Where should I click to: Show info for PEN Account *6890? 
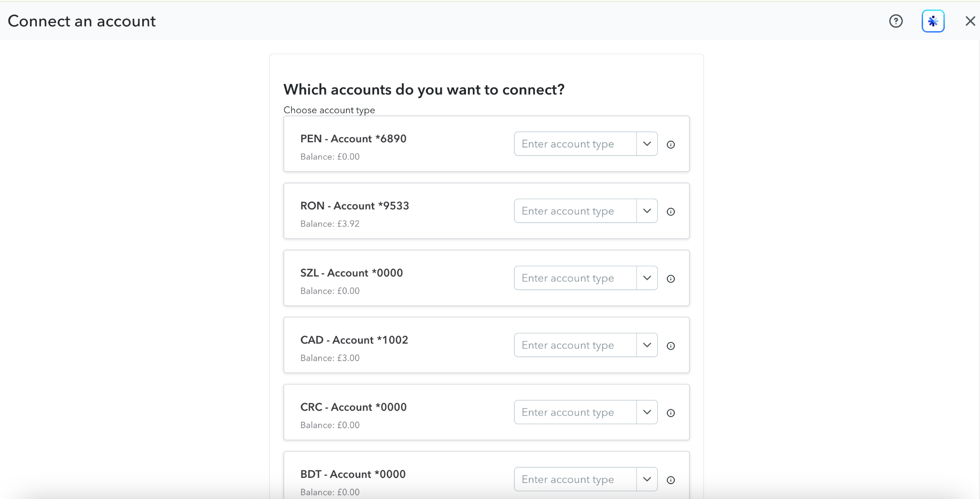(x=671, y=145)
